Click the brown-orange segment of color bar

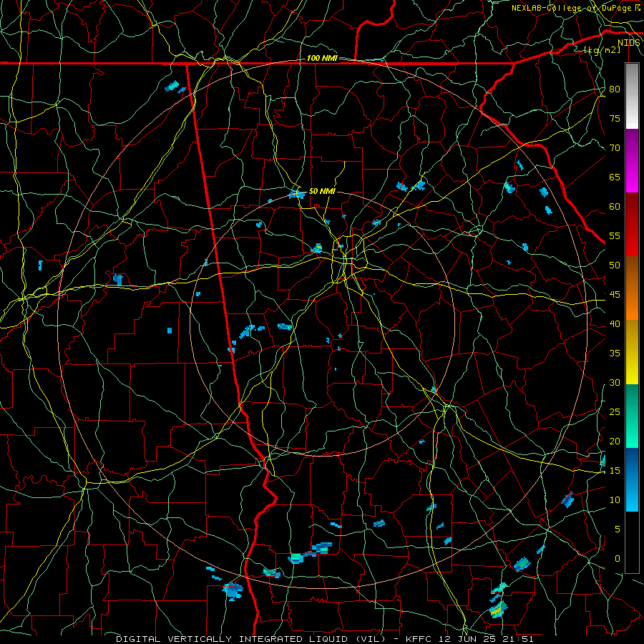coord(632,288)
